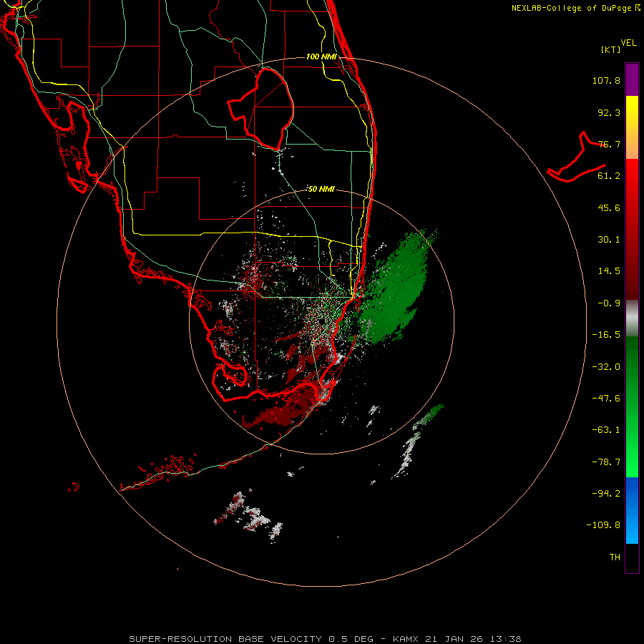This screenshot has width=644, height=644.
Task: Click the SUPER-RESOLUTION BASE VELOCITY caption text
Action: 228,639
